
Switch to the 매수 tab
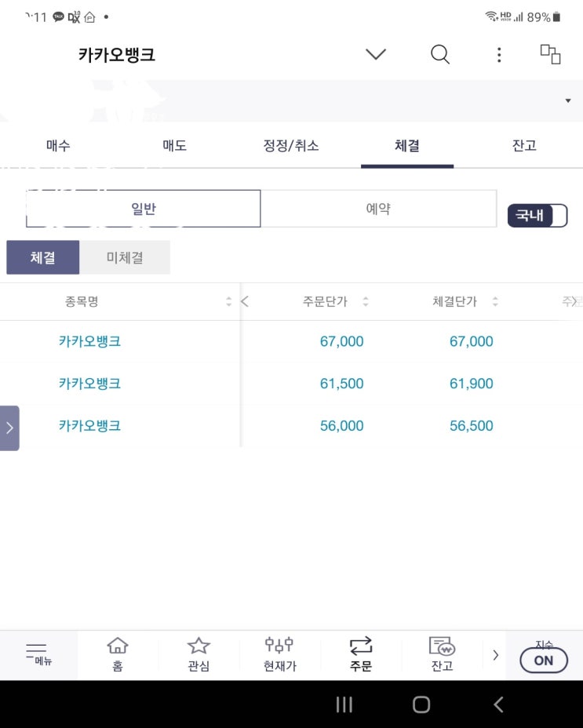click(x=58, y=146)
